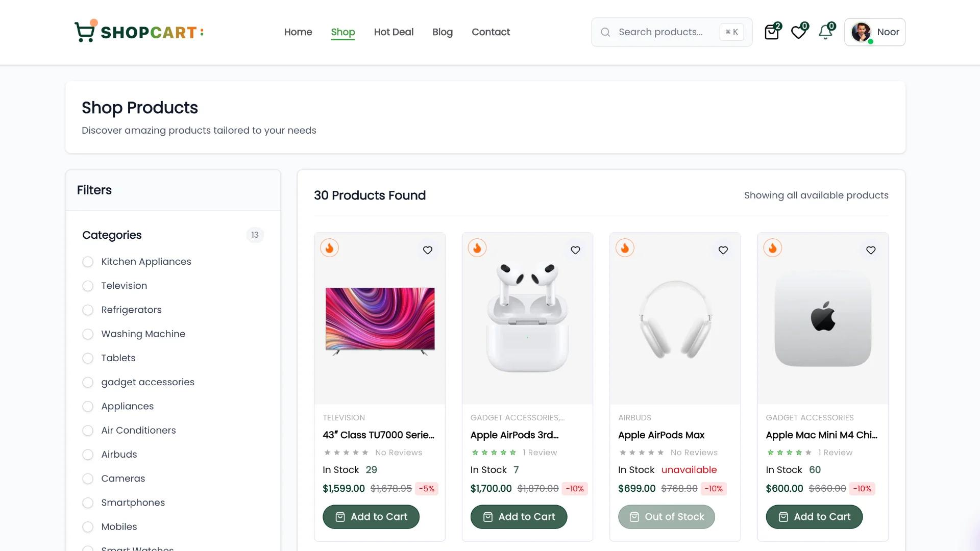Favorite the Apple Mac Mini via its heart icon
The image size is (980, 551).
[x=871, y=250]
